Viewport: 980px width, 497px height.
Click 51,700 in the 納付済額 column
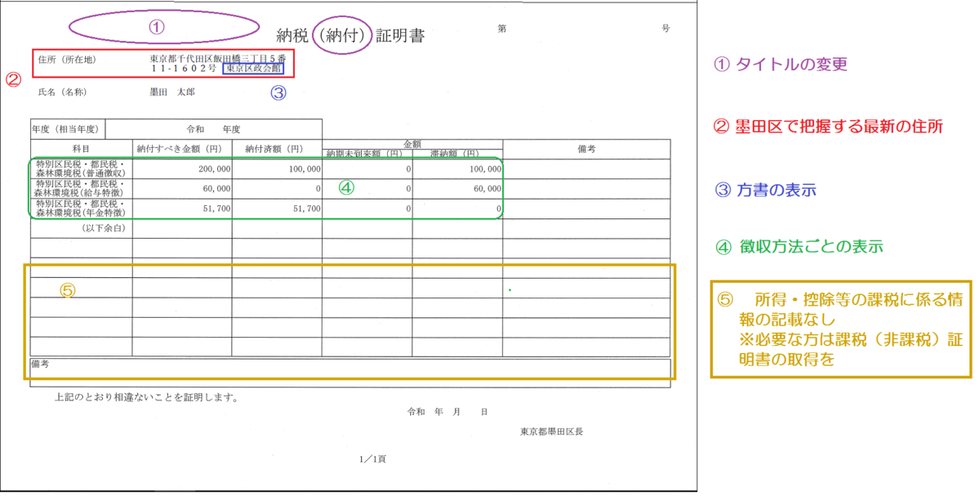305,208
